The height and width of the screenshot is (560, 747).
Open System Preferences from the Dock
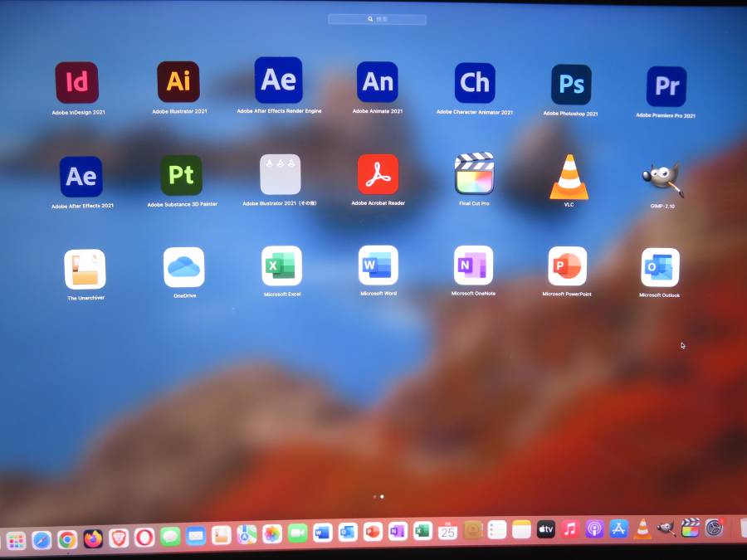pyautogui.click(x=714, y=528)
